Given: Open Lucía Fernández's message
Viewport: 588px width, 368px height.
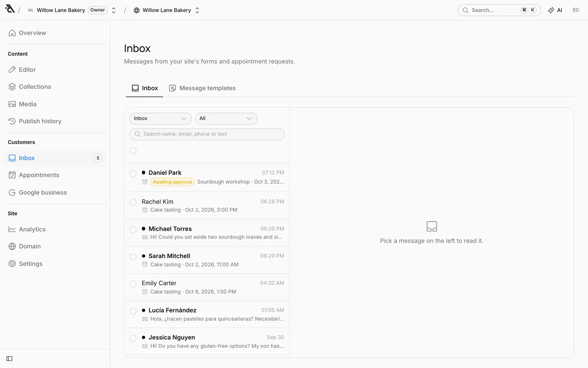Looking at the screenshot, I should coord(207,314).
